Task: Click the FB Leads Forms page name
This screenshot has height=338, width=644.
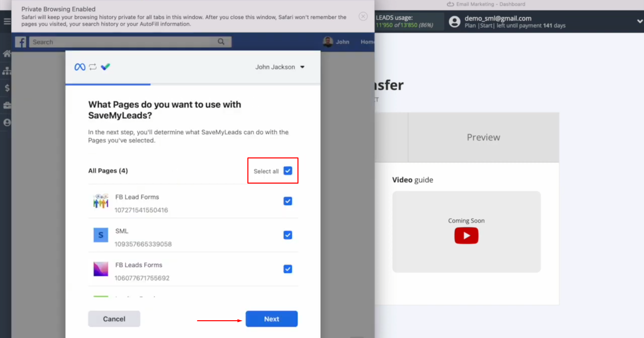Action: 139,265
